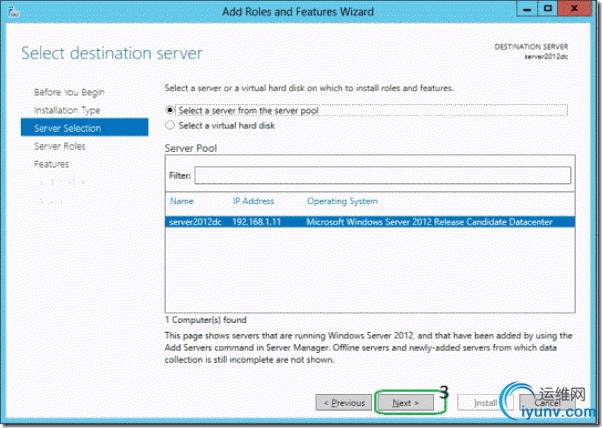
Task: Sort by the Operating System column header
Action: [x=342, y=201]
